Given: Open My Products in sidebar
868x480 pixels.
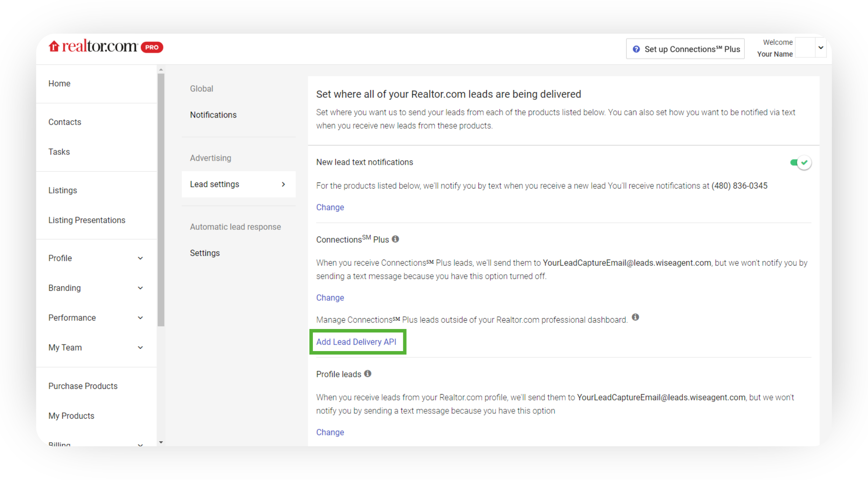Looking at the screenshot, I should (71, 416).
